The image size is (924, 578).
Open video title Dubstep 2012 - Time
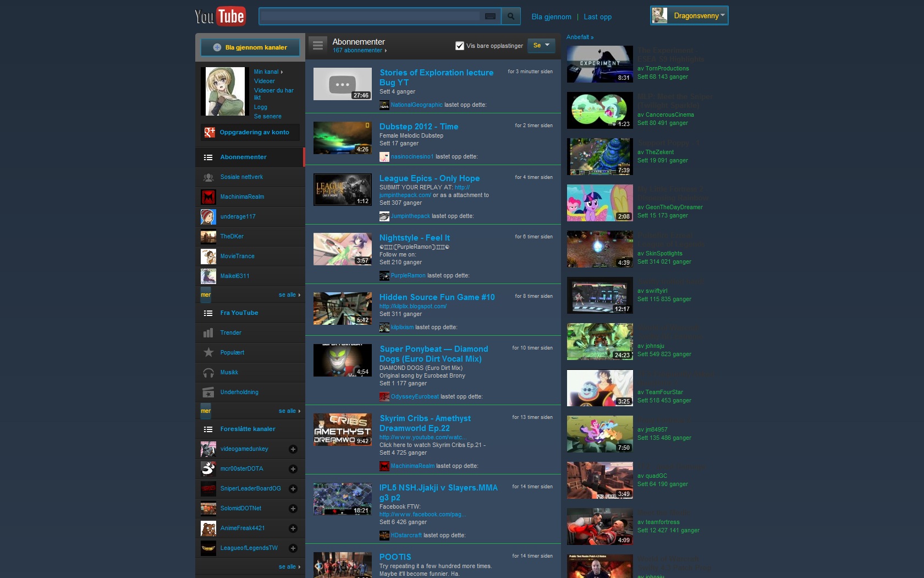[x=419, y=127]
